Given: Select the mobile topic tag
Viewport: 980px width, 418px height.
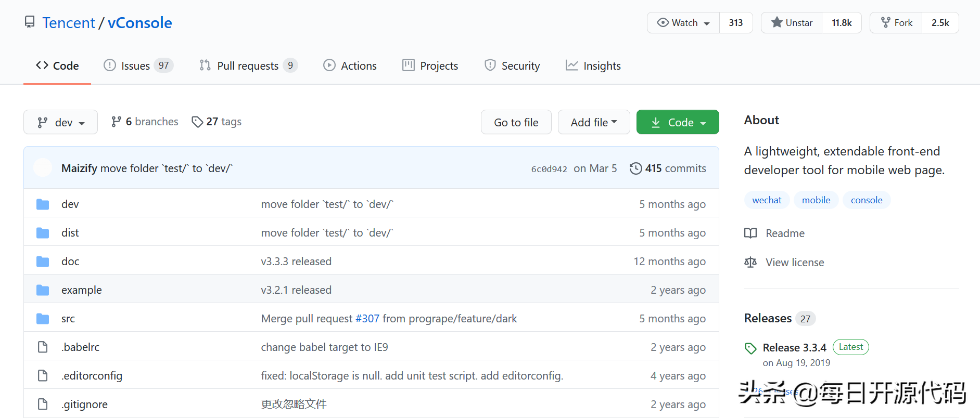Looking at the screenshot, I should (x=816, y=200).
